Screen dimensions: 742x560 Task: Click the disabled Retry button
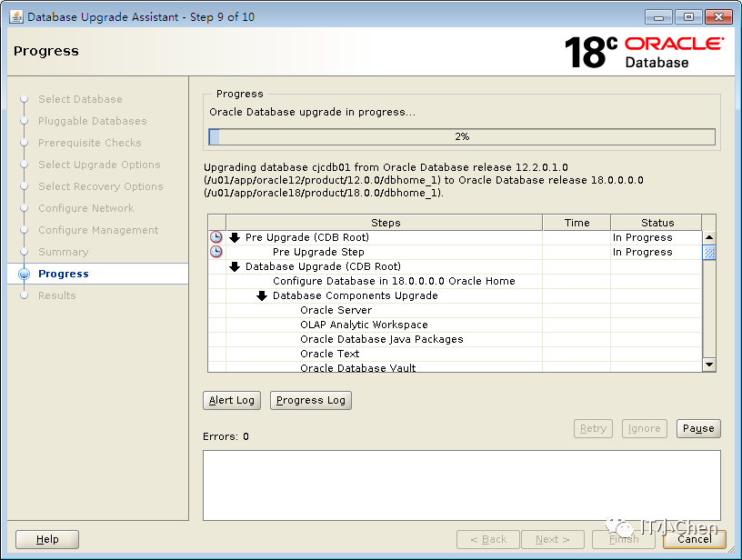tap(594, 428)
